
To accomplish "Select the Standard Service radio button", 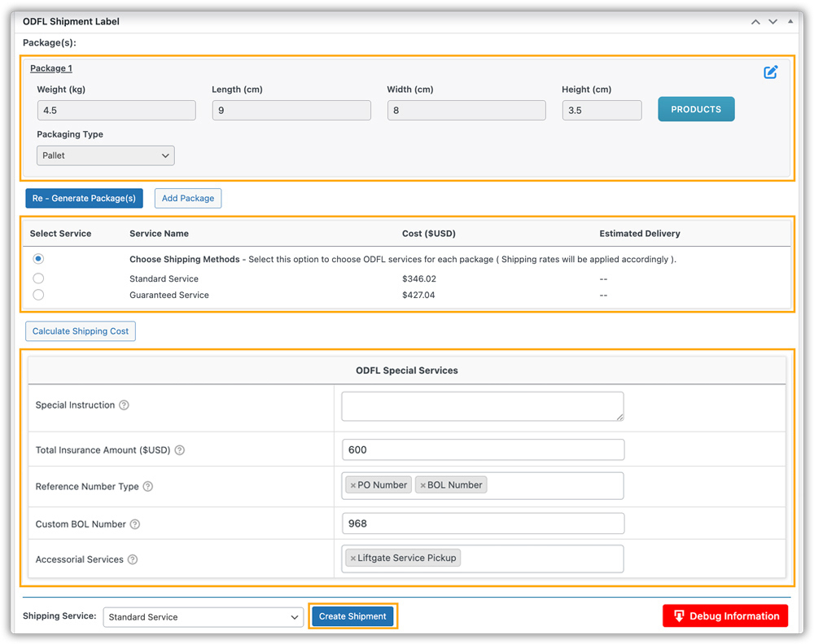I will [37, 278].
